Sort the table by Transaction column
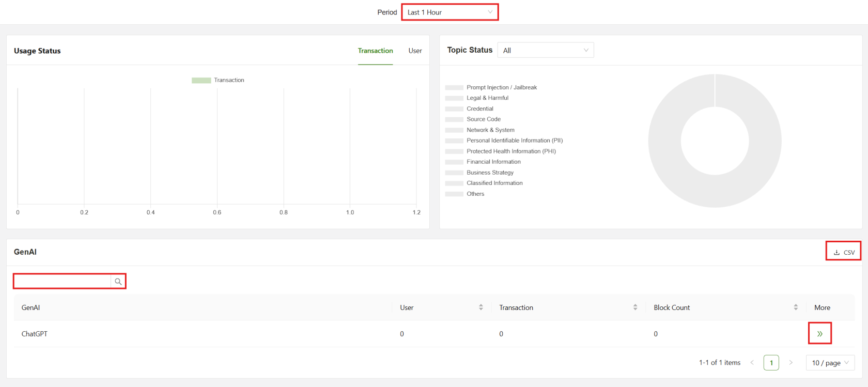 [635, 307]
